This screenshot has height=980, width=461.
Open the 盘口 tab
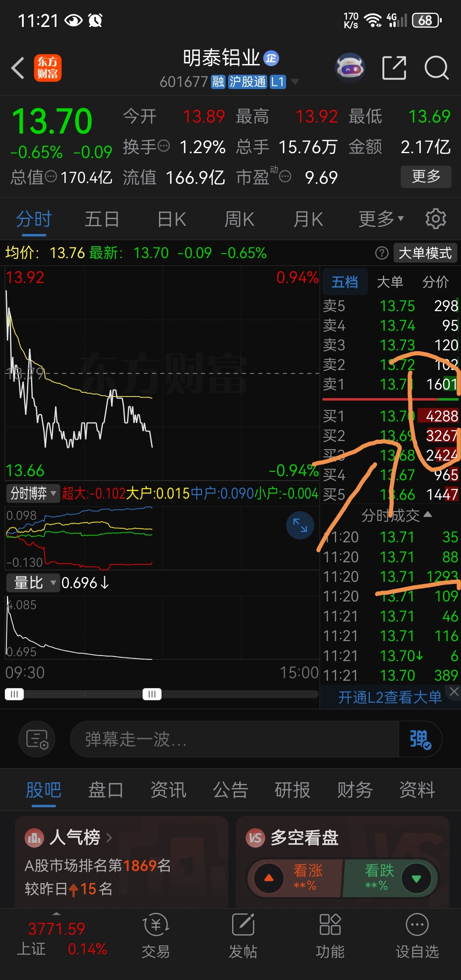coord(106,790)
